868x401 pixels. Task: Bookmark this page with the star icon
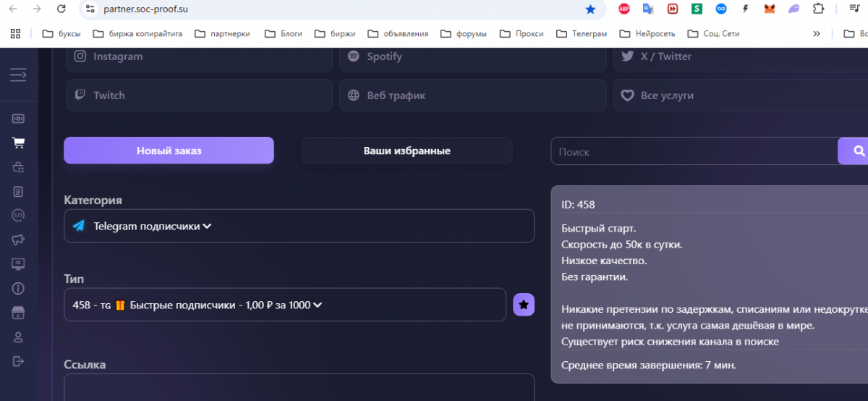(x=590, y=9)
